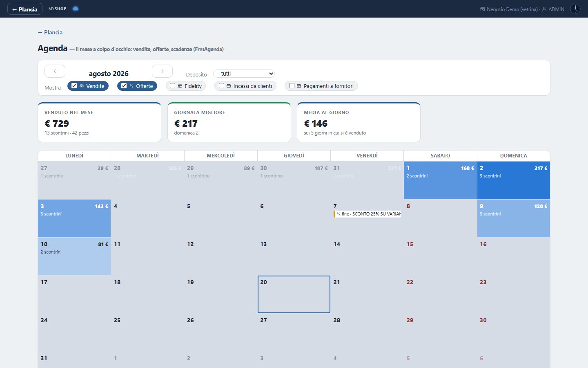Open the clock icon in the header
Image resolution: width=588 pixels, height=368 pixels.
point(575,9)
